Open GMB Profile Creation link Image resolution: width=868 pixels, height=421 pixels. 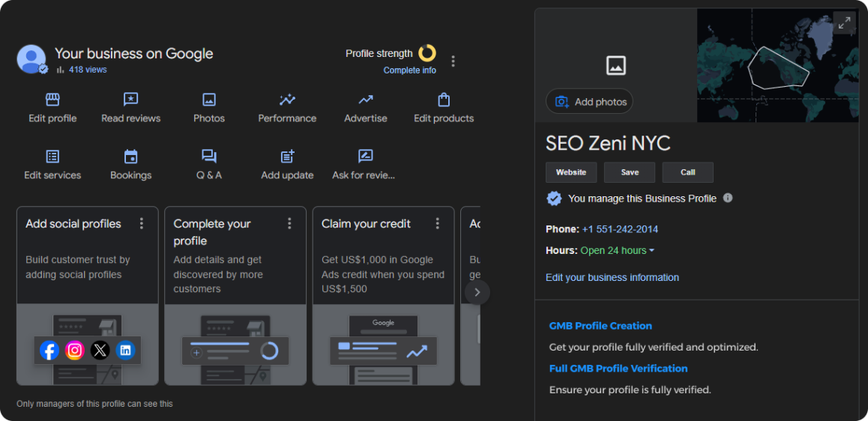pyautogui.click(x=600, y=326)
